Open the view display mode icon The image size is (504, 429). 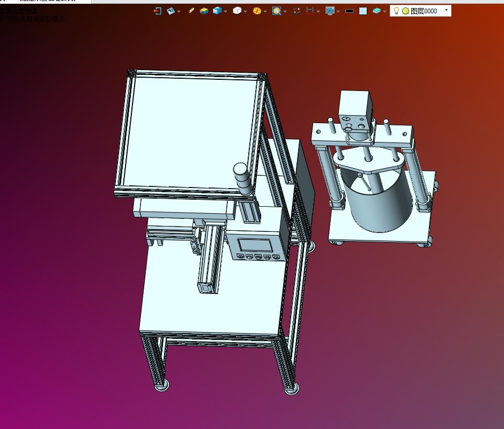click(x=171, y=11)
